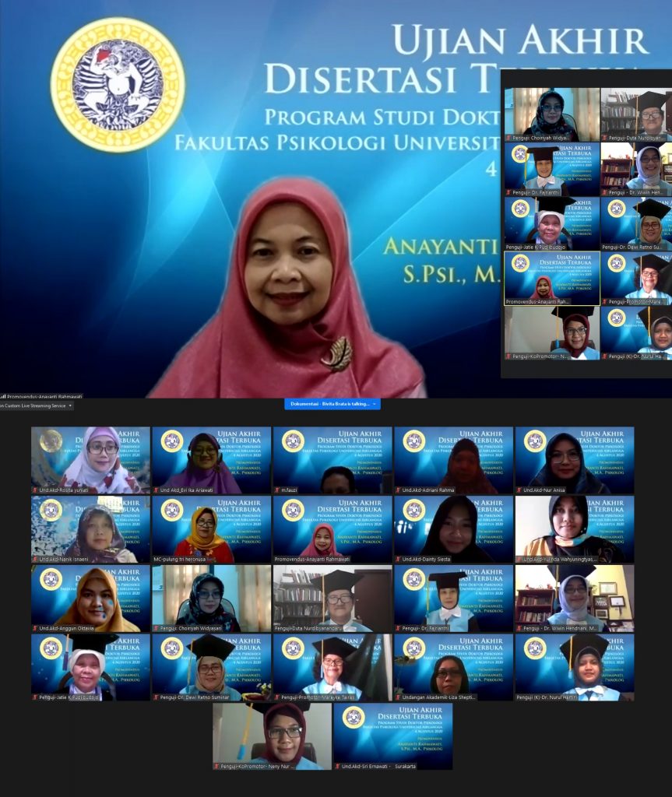Select the Yunda Wahyuningtyas gallery video tile
The height and width of the screenshot is (797, 672).
pos(574,529)
